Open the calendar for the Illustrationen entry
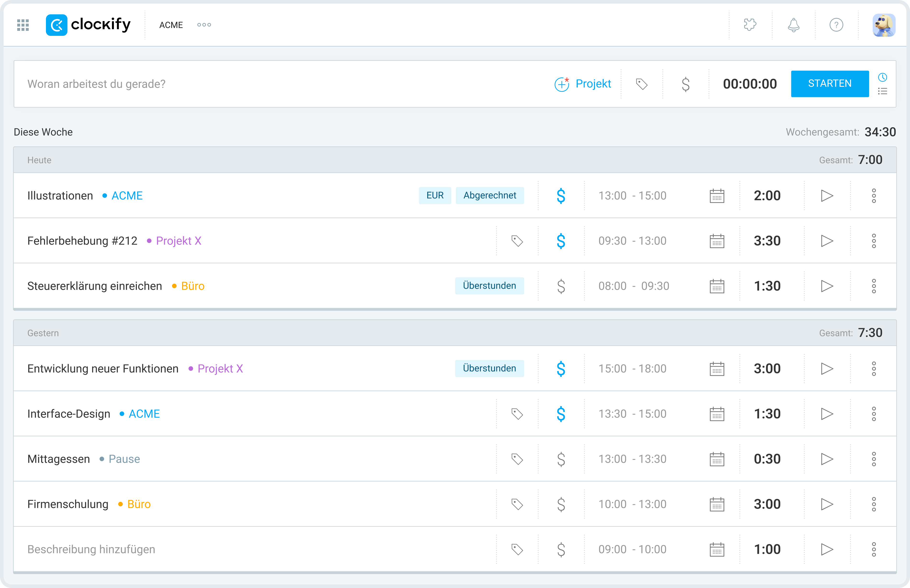910x588 pixels. point(717,196)
